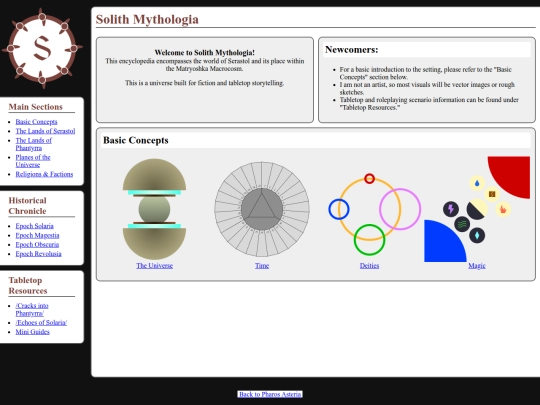This screenshot has height=405, width=540.
Task: Click the brown earth block magic icon
Action: tap(492, 194)
